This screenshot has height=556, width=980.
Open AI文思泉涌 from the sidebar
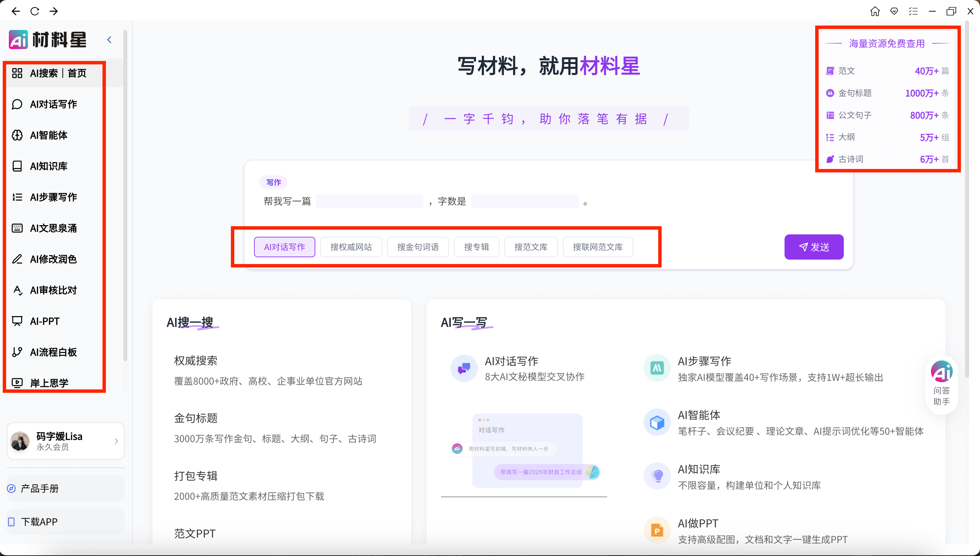53,228
